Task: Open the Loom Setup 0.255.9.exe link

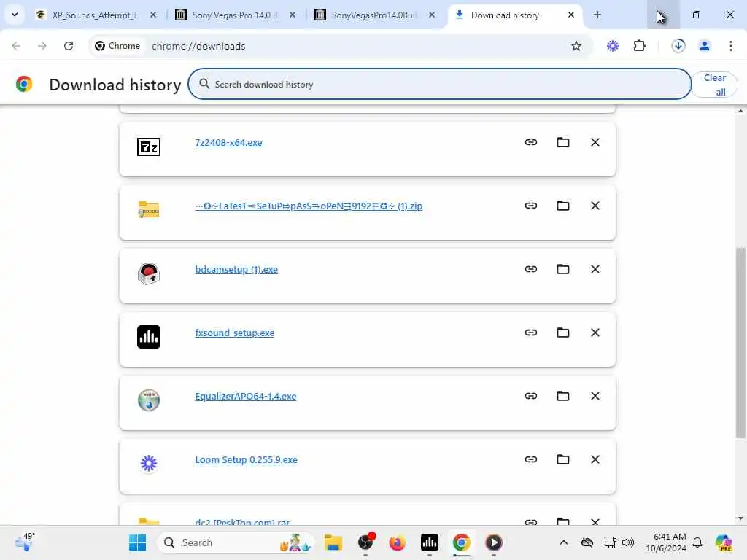Action: pyautogui.click(x=246, y=459)
